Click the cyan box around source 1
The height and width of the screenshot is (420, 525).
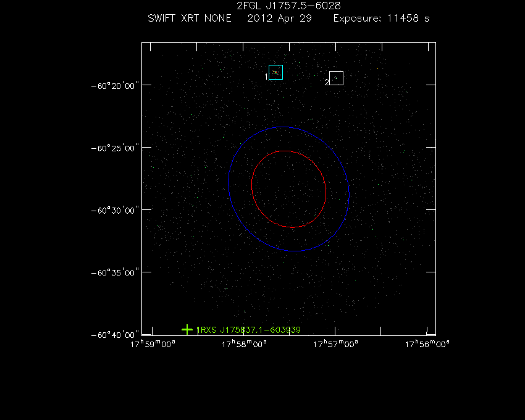(275, 72)
